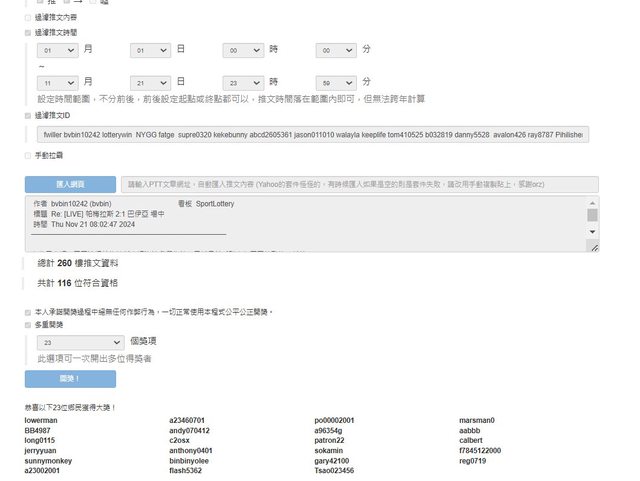The width and height of the screenshot is (640, 481).
Task: Check the no-cheating pledge checkbox
Action: coord(28,312)
